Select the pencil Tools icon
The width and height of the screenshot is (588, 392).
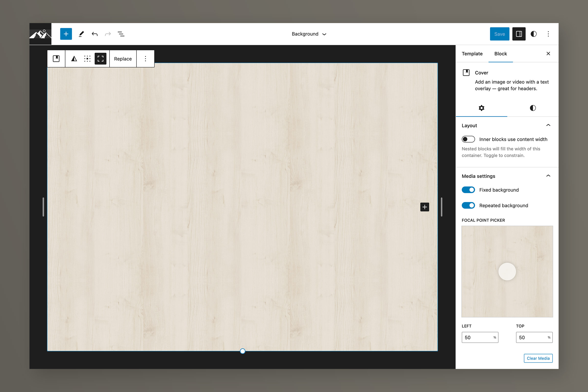pyautogui.click(x=81, y=34)
